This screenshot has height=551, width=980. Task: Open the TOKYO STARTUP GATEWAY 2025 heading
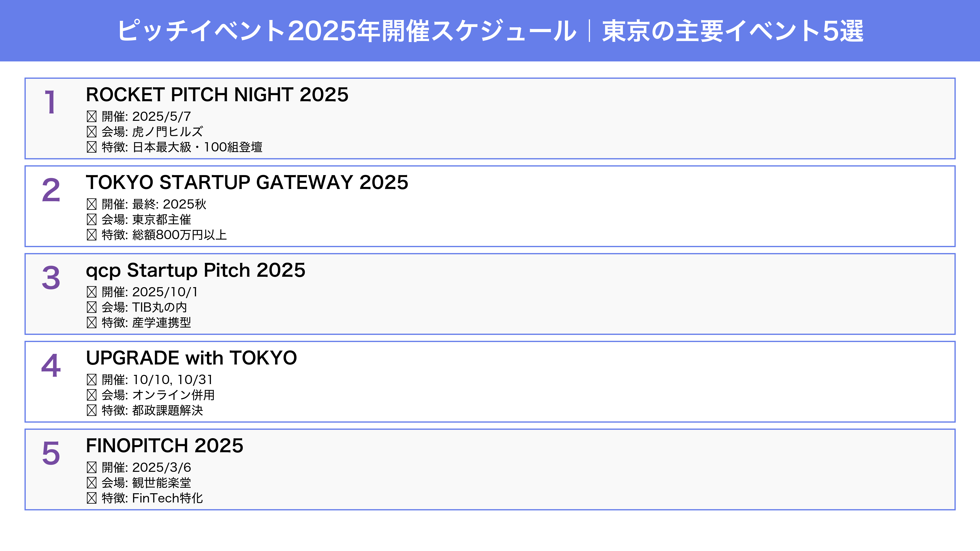247,182
